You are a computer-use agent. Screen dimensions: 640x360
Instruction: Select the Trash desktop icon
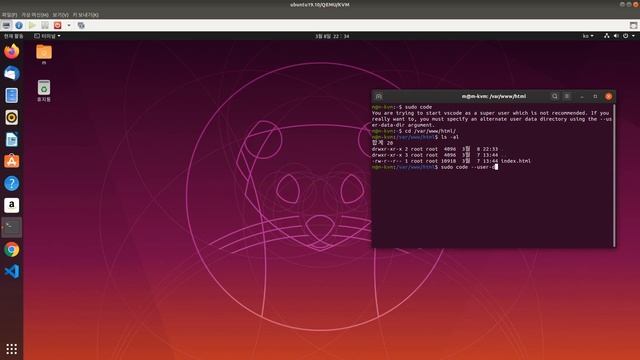(44, 91)
